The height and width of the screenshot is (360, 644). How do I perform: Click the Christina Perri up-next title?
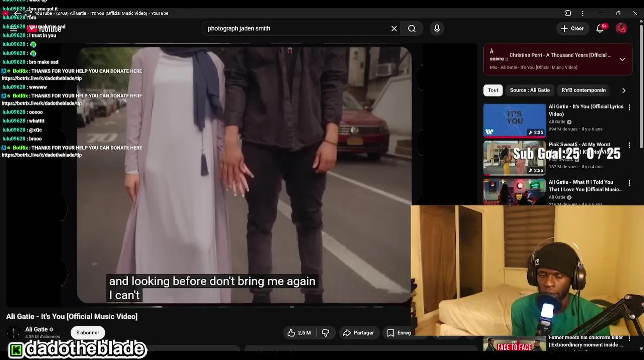click(x=560, y=55)
